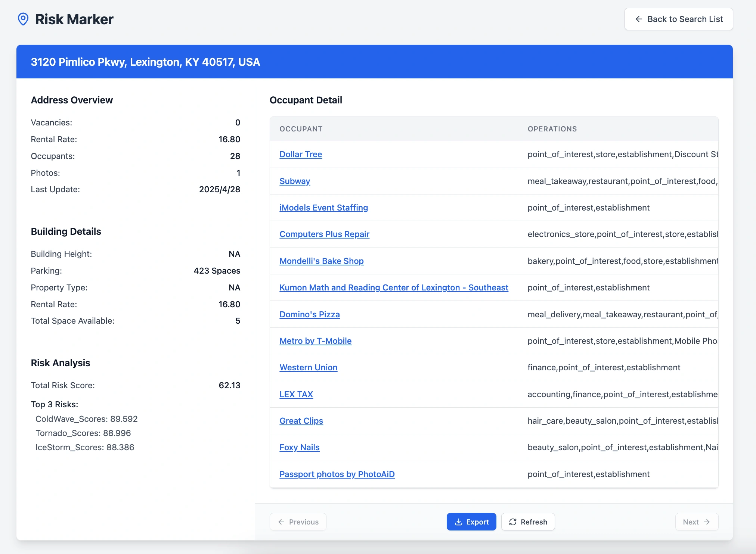Open Mondelli's Bake Shop link
The image size is (756, 554).
tap(322, 261)
